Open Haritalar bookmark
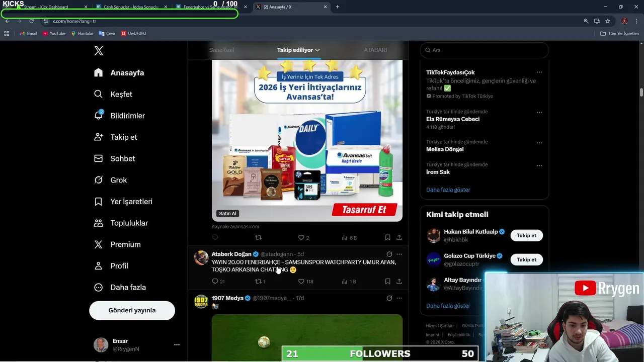This screenshot has height=362, width=644. [82, 33]
